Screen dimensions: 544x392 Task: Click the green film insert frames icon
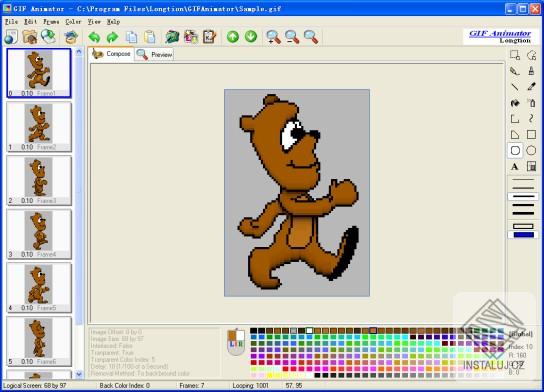[172, 37]
